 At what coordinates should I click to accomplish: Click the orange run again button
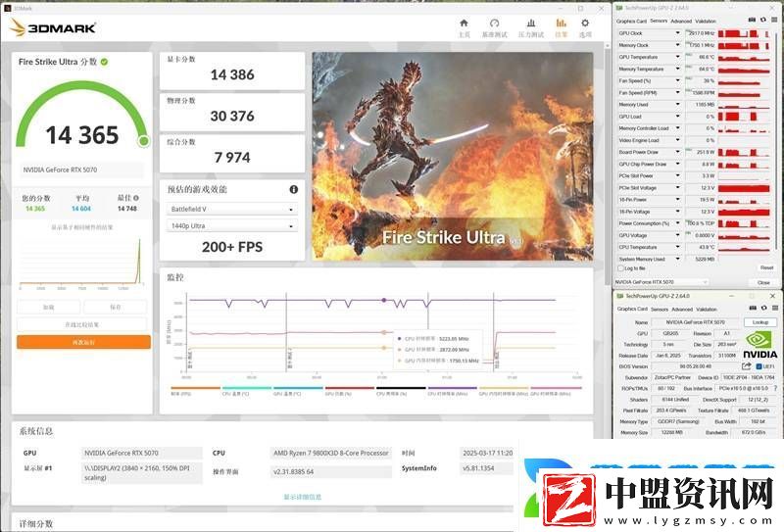[x=83, y=342]
